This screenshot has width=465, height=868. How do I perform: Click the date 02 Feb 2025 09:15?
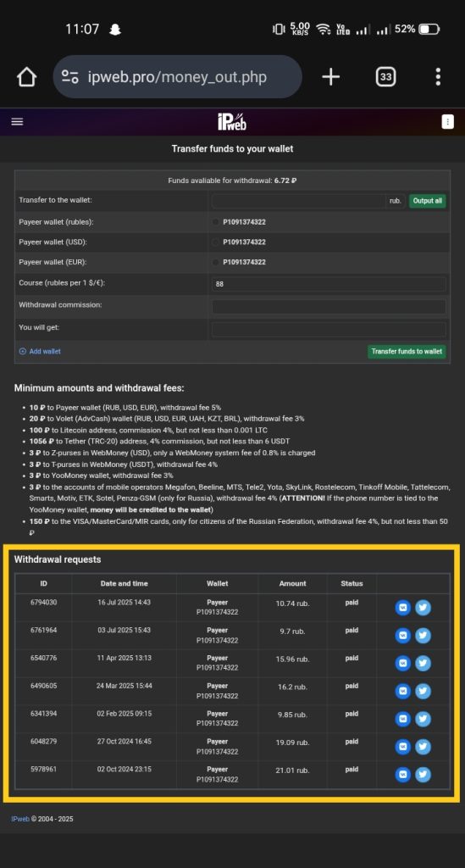click(124, 714)
